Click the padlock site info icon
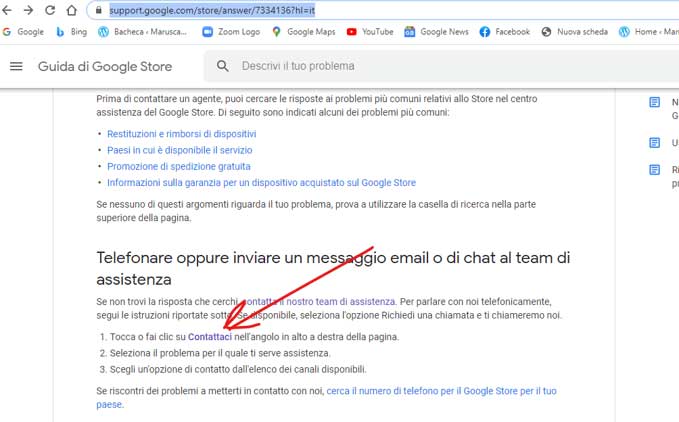The height and width of the screenshot is (422, 679). [97, 10]
